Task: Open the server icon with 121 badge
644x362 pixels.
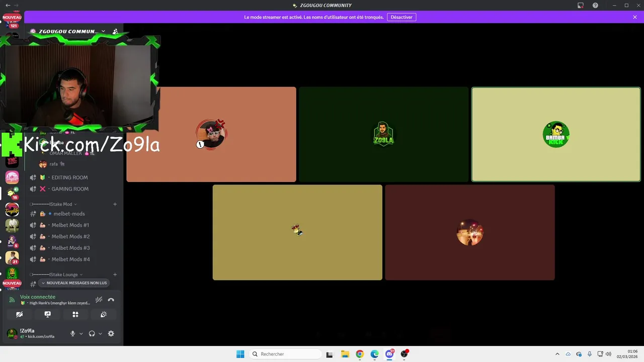Action: click(x=12, y=24)
